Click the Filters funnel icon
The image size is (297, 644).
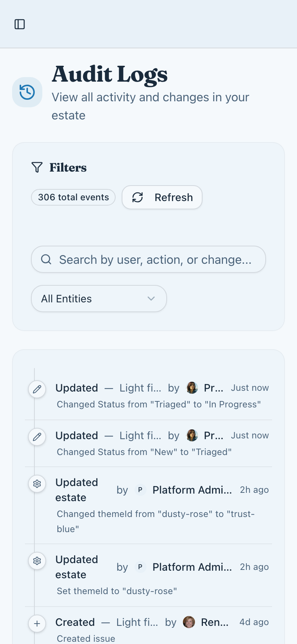pyautogui.click(x=37, y=167)
